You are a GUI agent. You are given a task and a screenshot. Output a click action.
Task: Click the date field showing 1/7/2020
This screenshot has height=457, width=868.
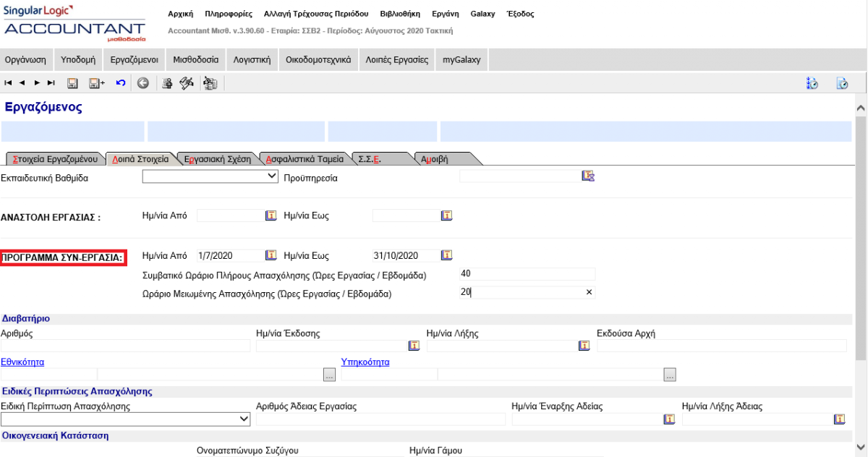click(x=230, y=255)
